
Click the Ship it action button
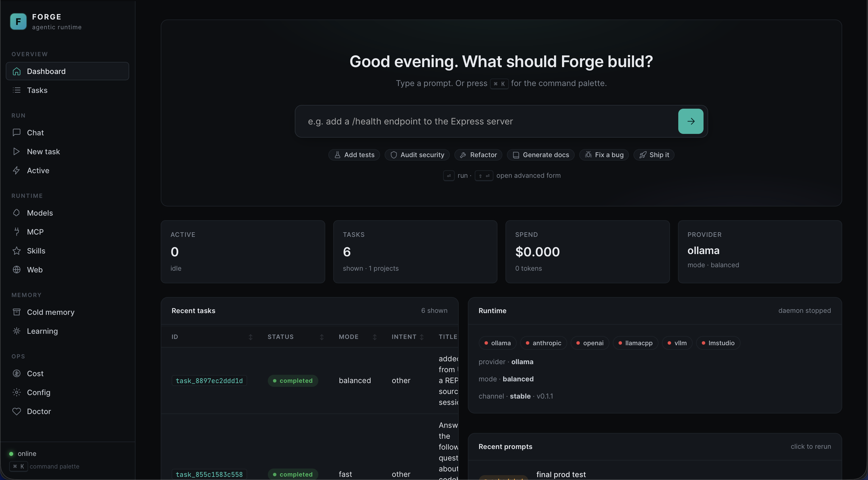point(654,155)
